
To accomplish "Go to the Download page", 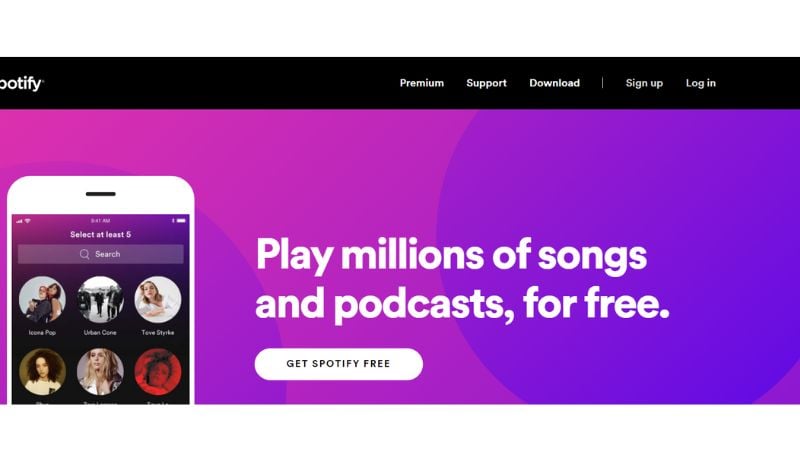I will [x=554, y=83].
